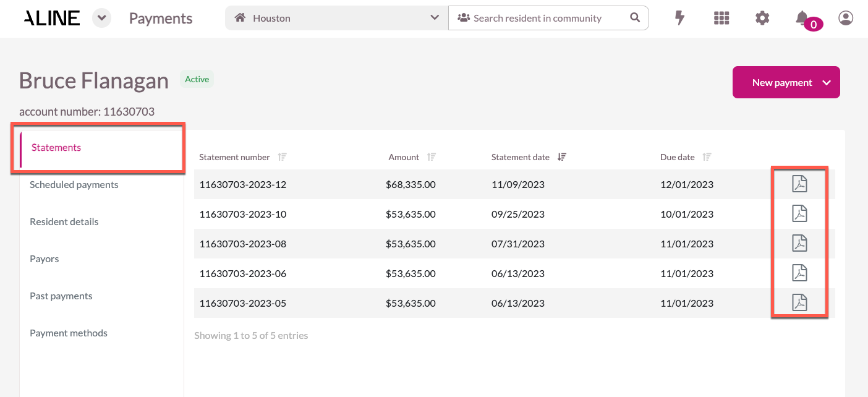Sort by Statement number column icon
Image resolution: width=868 pixels, height=397 pixels.
pyautogui.click(x=282, y=157)
